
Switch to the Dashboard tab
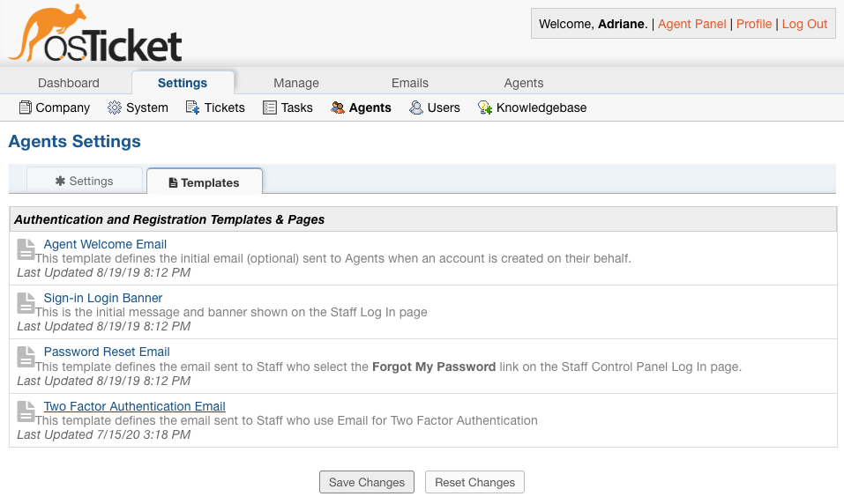coord(69,83)
